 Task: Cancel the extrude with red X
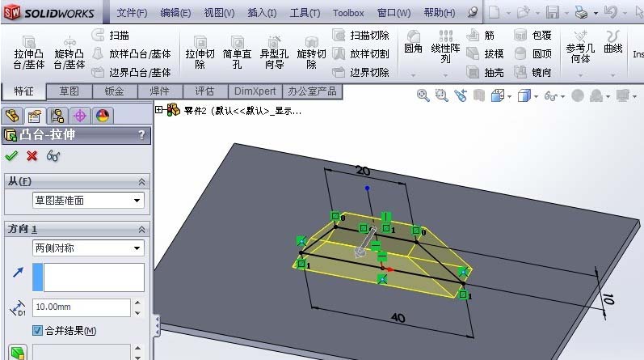[32, 156]
